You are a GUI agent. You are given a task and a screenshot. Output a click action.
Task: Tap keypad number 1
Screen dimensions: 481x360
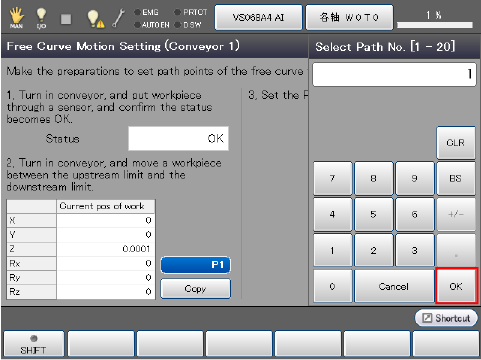tap(332, 250)
